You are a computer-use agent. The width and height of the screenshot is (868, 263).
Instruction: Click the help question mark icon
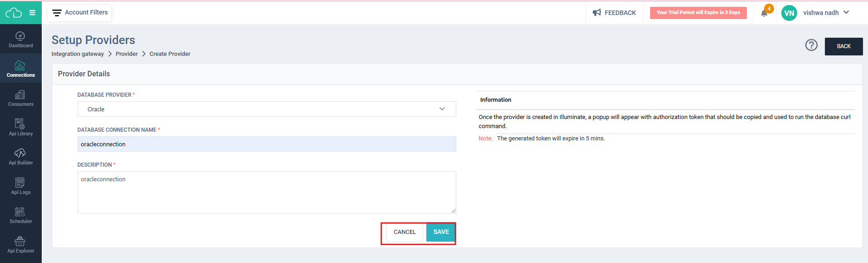pos(811,45)
